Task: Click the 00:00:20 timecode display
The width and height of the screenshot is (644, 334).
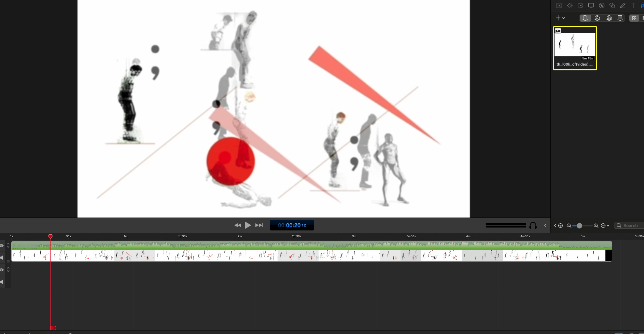Action: click(x=292, y=225)
